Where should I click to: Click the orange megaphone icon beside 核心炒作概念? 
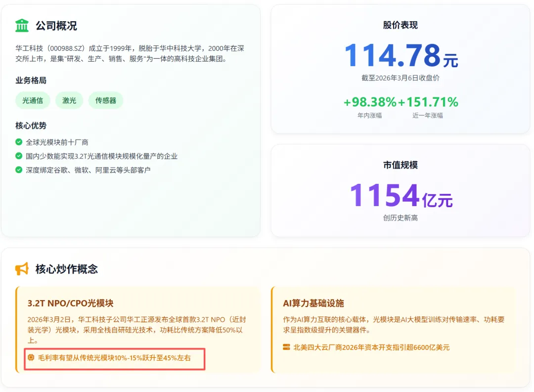(x=22, y=269)
